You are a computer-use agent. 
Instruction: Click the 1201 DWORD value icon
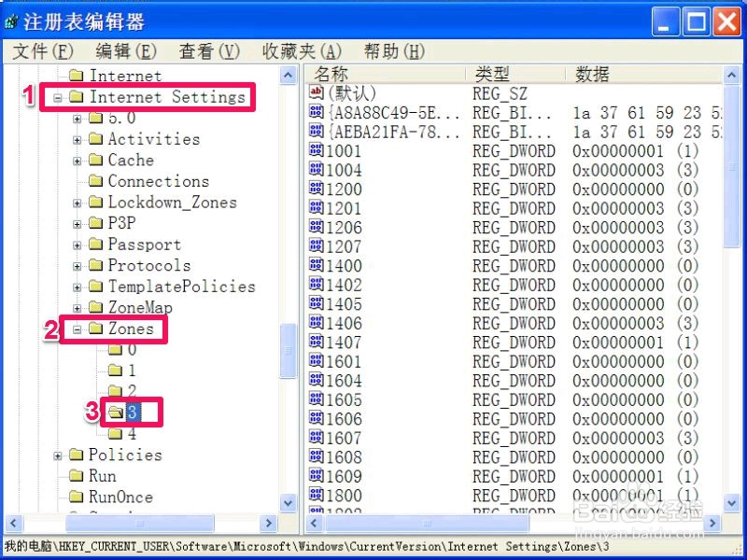point(317,207)
